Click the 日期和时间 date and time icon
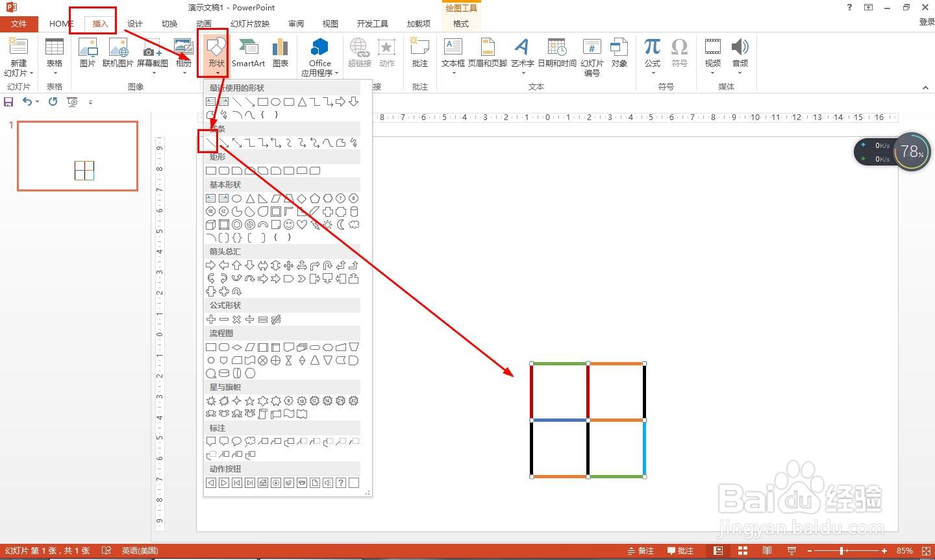935x560 pixels. point(557,53)
